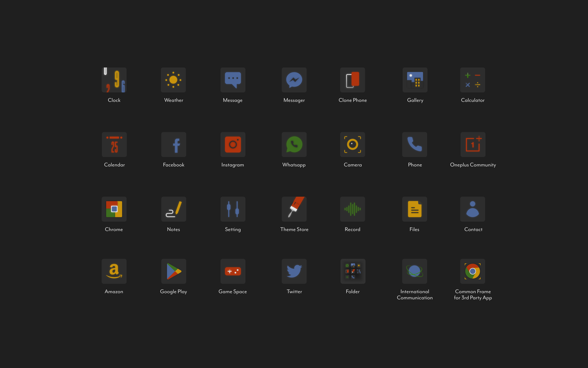Screen dimensions: 588x368
Task: Open the Twitter bird icon
Action: (x=294, y=271)
